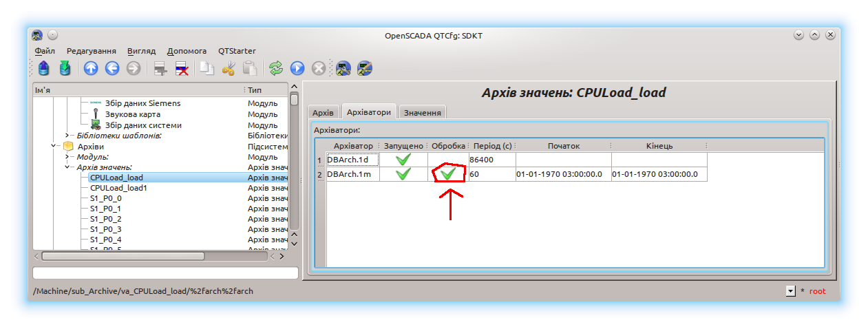Click the delete item icon with red X
868x329 pixels.
click(x=182, y=68)
